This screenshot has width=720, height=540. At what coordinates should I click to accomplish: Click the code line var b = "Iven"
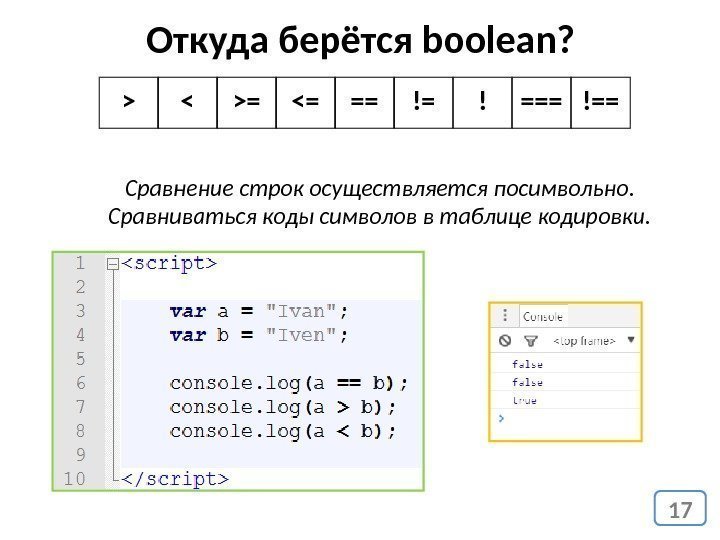[x=259, y=335]
